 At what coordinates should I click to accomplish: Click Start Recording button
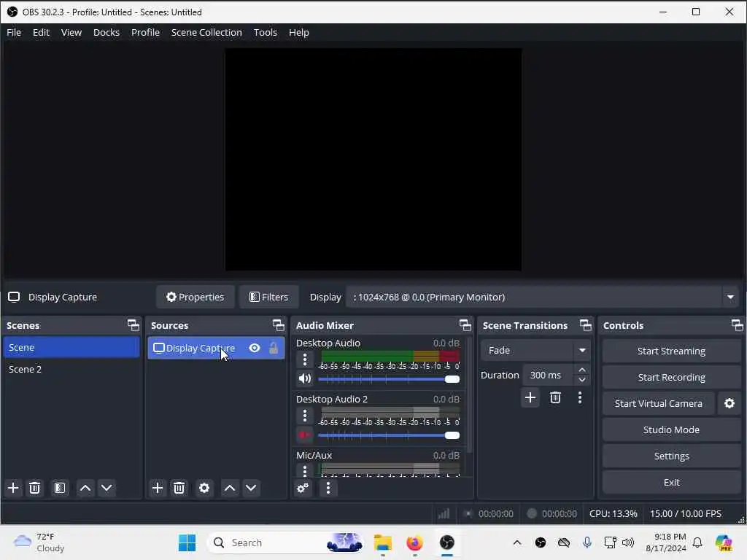tap(671, 377)
